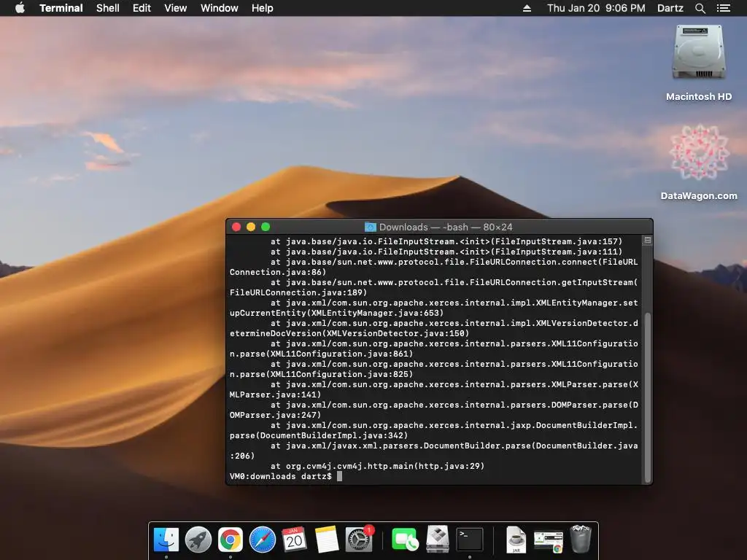Viewport: 747px width, 560px height.
Task: Open the Edit menu
Action: click(x=142, y=8)
